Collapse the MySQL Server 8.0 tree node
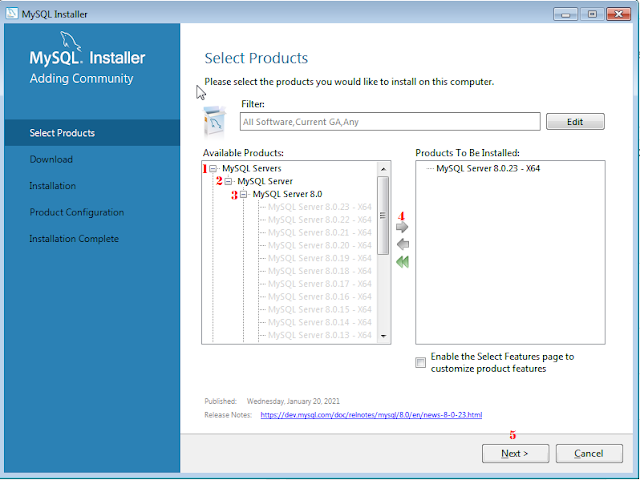This screenshot has width=640, height=480. tap(243, 194)
